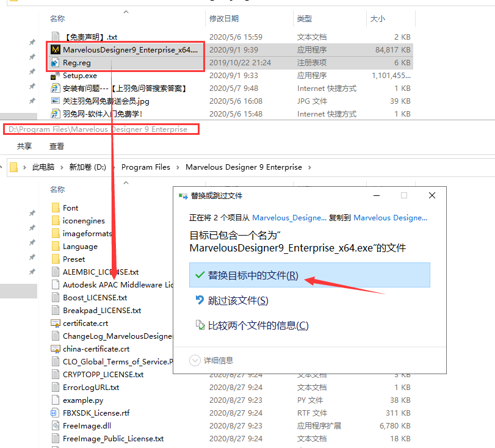This screenshot has height=448, width=495.
Task: Click 新加卷 (D:) breadcrumb segment
Action: pyautogui.click(x=87, y=167)
